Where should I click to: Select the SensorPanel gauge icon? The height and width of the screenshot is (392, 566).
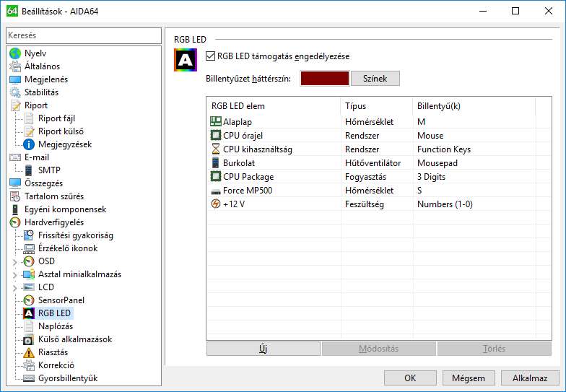point(29,300)
